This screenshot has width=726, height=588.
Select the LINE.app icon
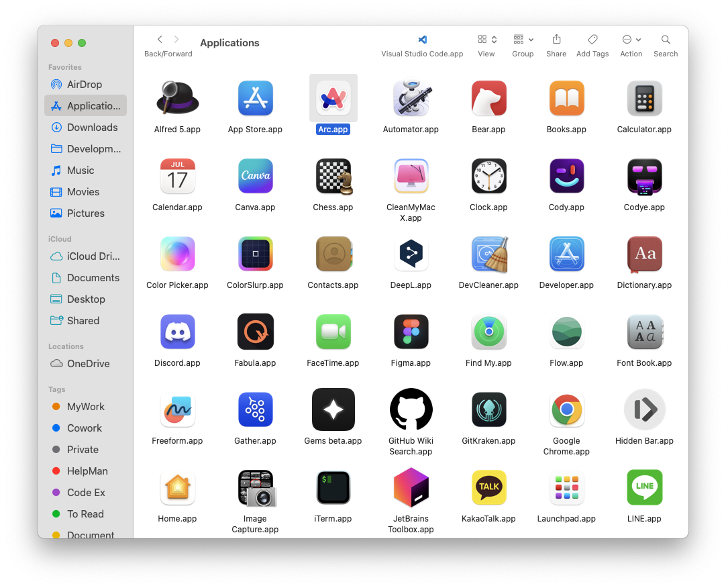coord(644,487)
